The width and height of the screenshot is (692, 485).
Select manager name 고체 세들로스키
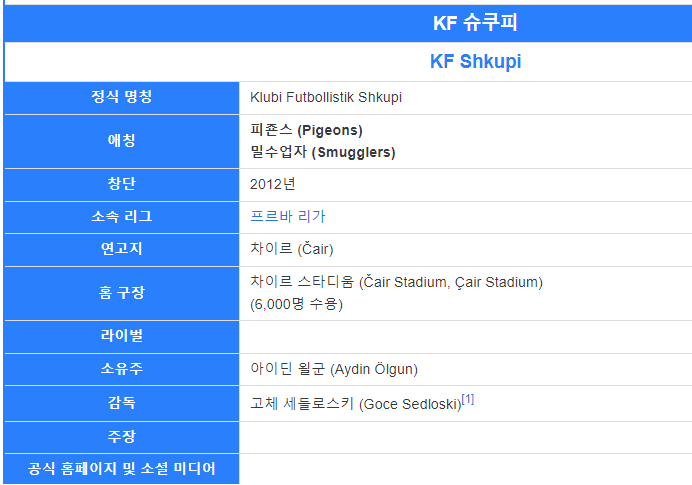[302, 404]
